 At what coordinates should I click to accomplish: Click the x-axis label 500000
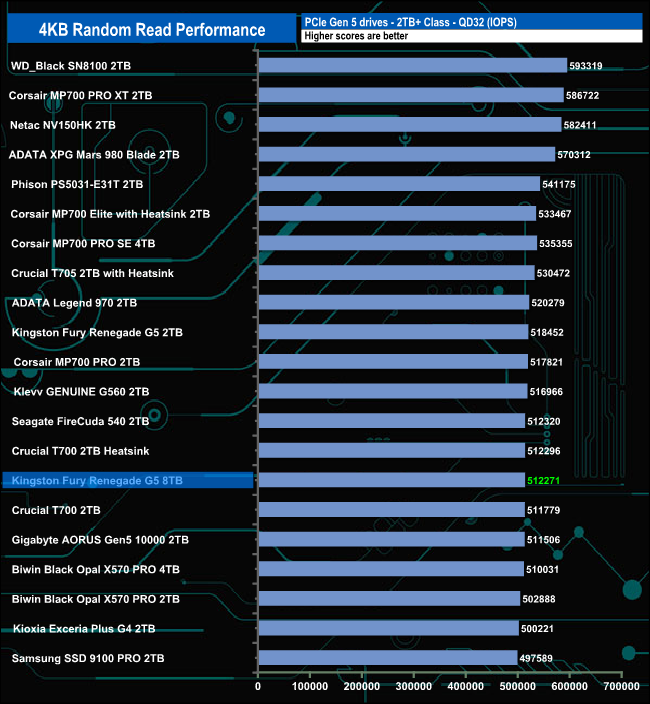coord(518,686)
